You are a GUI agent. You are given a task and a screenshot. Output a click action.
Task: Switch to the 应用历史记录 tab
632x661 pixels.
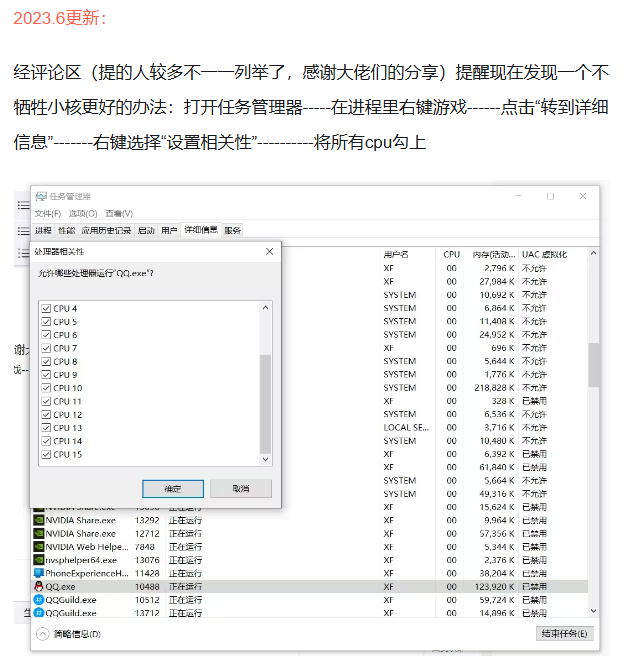(x=106, y=231)
